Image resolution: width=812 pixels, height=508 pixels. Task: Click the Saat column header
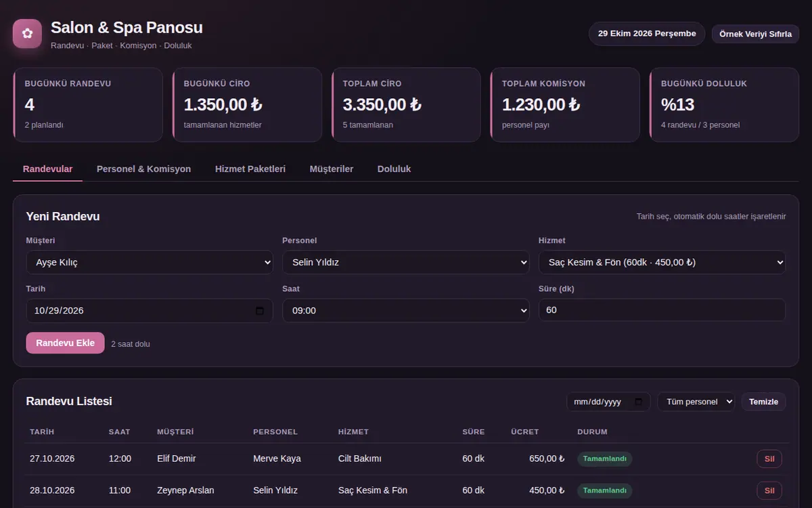coord(119,431)
